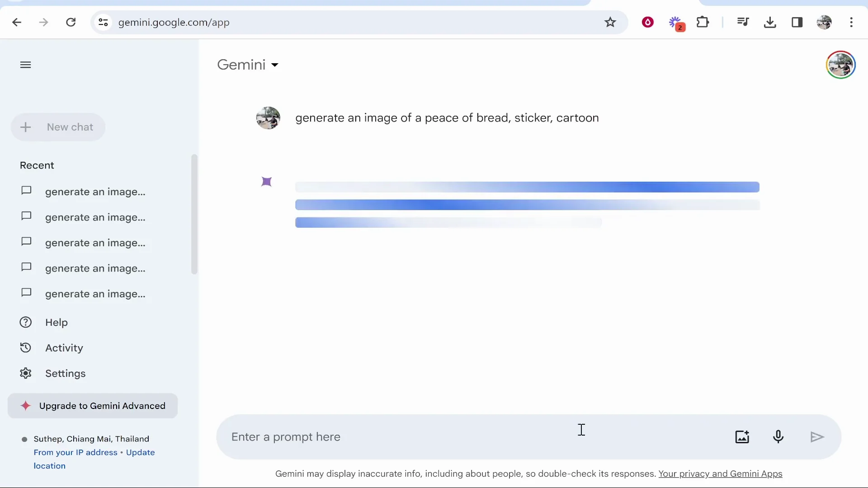Upload an image using the add image icon
The width and height of the screenshot is (868, 488).
(742, 436)
